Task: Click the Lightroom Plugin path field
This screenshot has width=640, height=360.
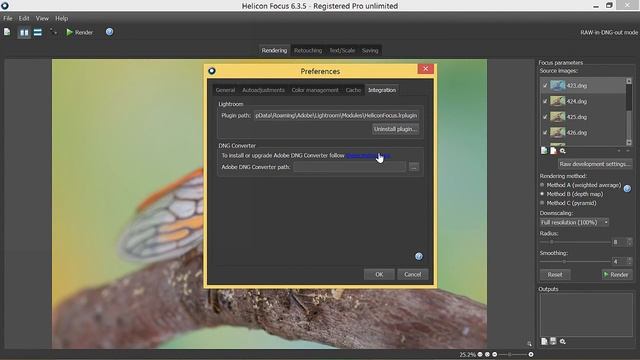Action: (x=337, y=116)
